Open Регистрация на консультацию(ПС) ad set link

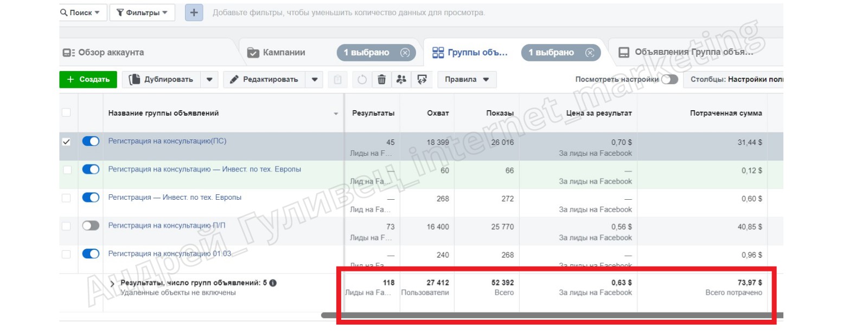tap(167, 141)
